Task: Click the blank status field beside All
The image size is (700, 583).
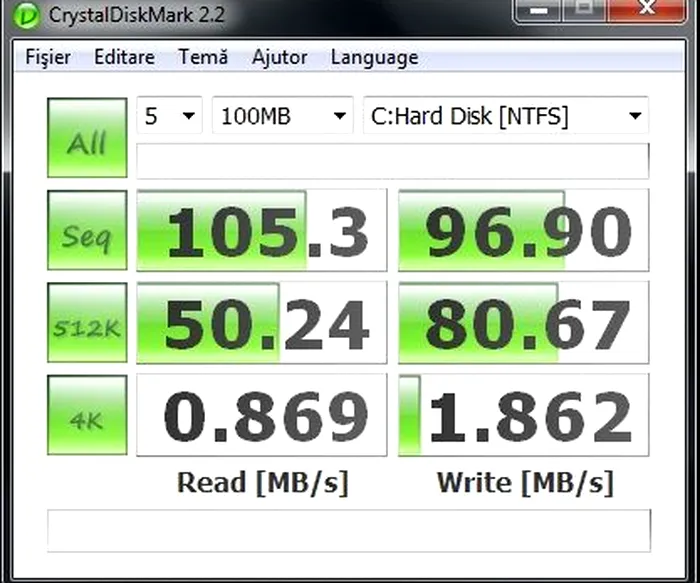Action: click(392, 161)
